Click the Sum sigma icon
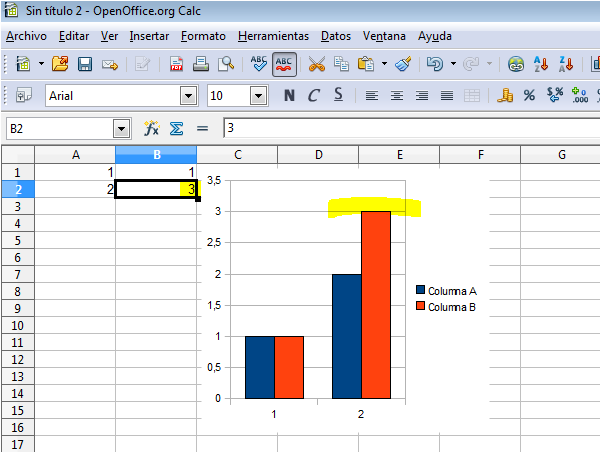The image size is (601, 453). click(176, 129)
